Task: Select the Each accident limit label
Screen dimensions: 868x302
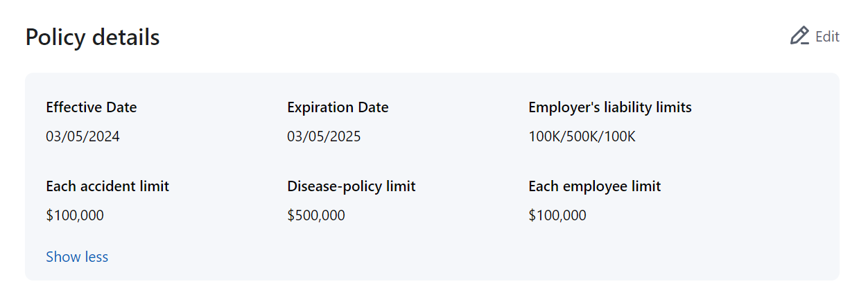Action: 107,186
